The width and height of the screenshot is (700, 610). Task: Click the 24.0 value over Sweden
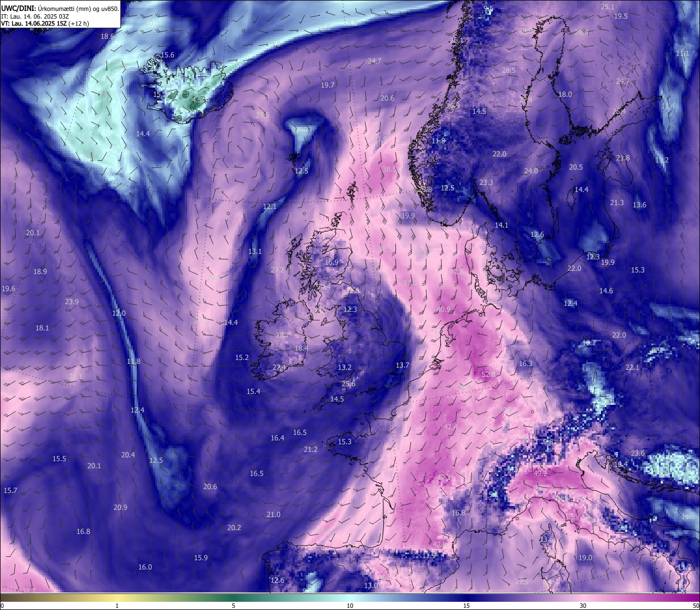click(531, 171)
